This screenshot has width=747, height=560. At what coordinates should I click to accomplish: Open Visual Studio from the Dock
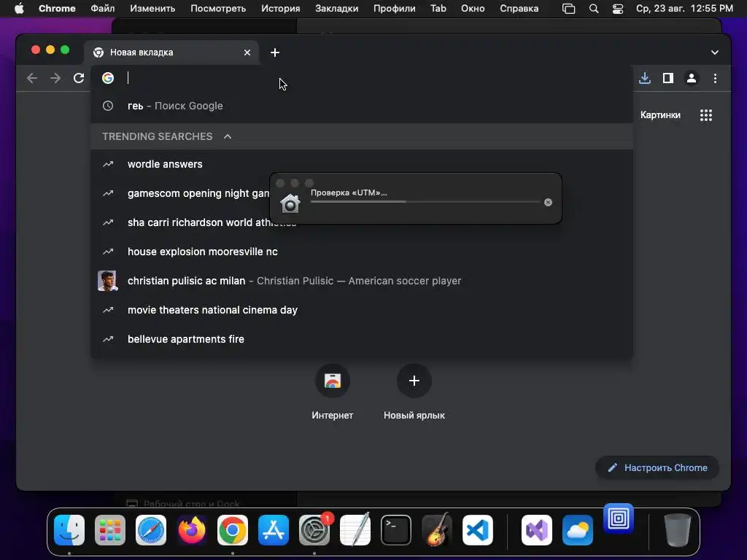(537, 530)
